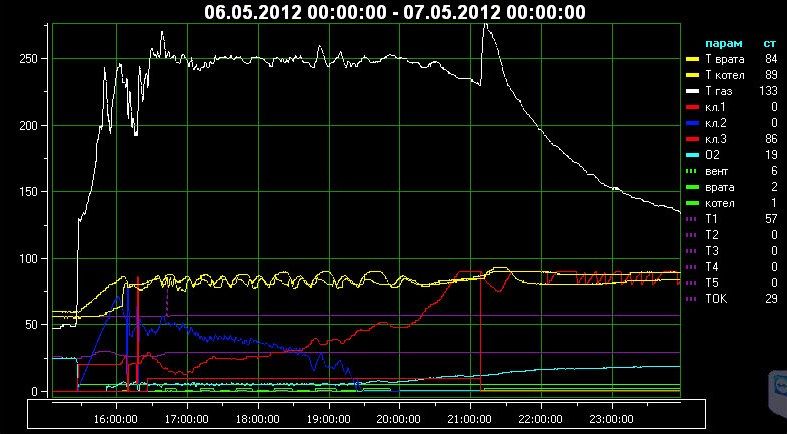The image size is (787, 434).
Task: Click the red swatch beside кл.3
Action: tap(693, 139)
